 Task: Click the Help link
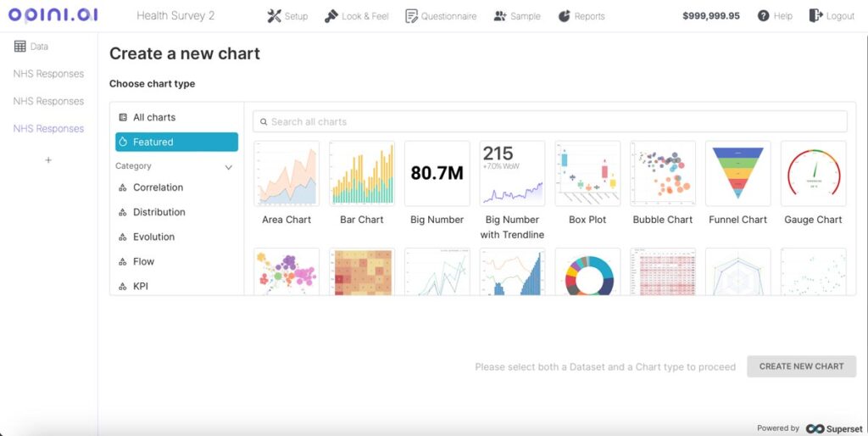coord(775,15)
